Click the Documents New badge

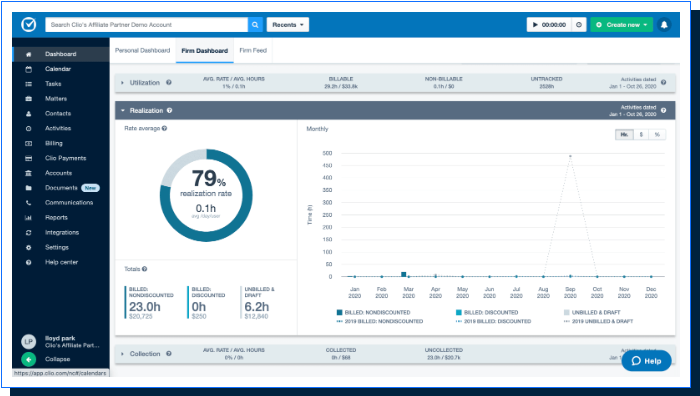click(90, 188)
